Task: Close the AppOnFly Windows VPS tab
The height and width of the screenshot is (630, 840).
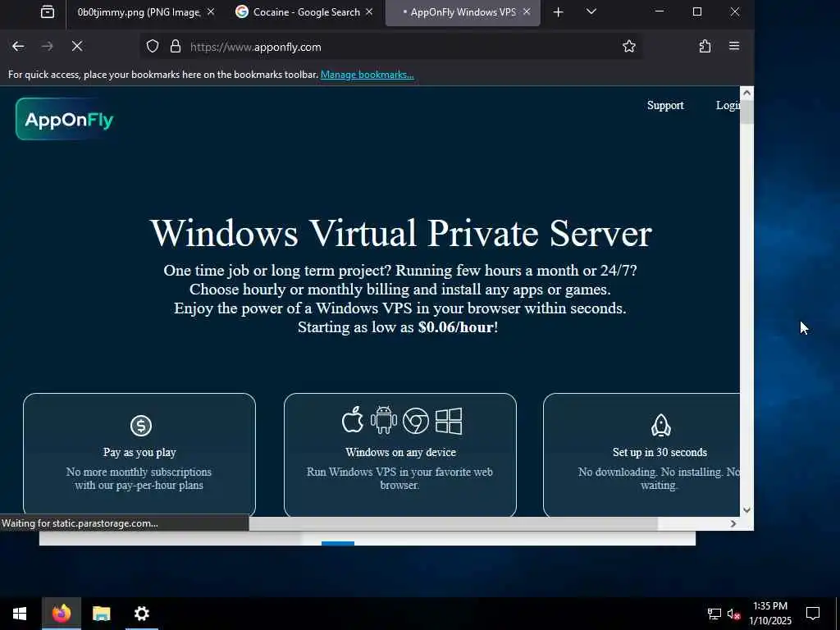Action: point(527,11)
